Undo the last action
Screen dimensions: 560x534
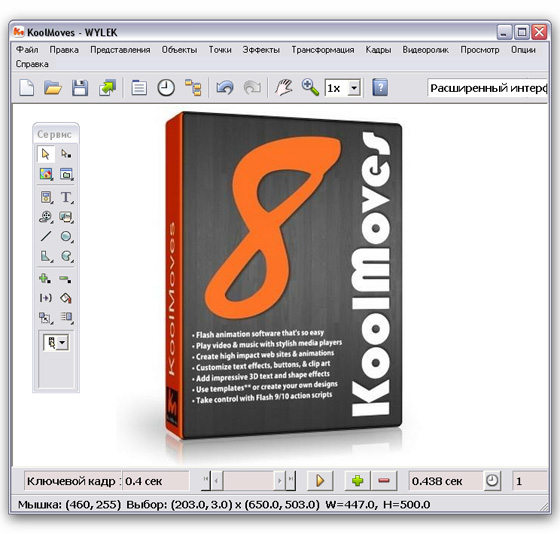(225, 88)
